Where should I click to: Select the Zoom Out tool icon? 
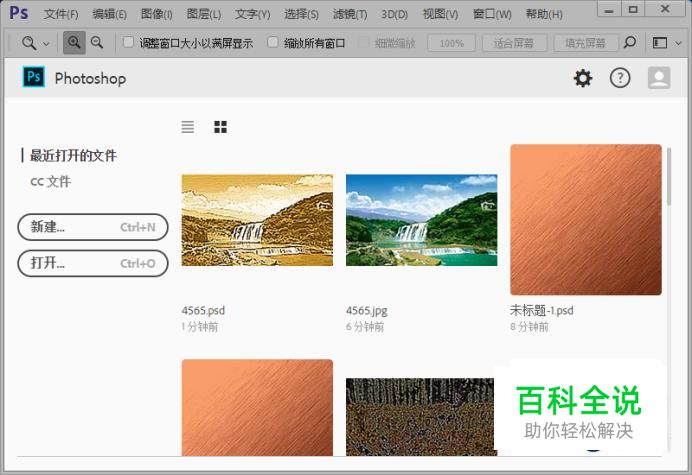click(97, 43)
